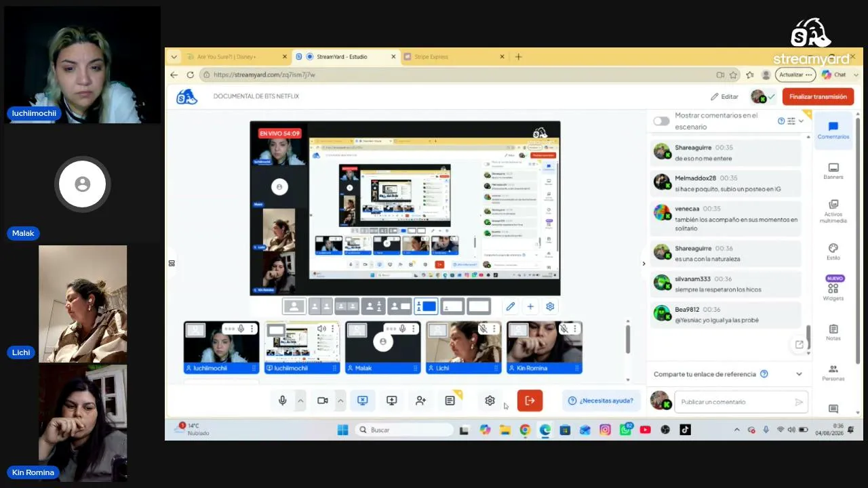Image resolution: width=868 pixels, height=488 pixels.
Task: Open Lichi card three-dot menu
Action: coord(494,329)
